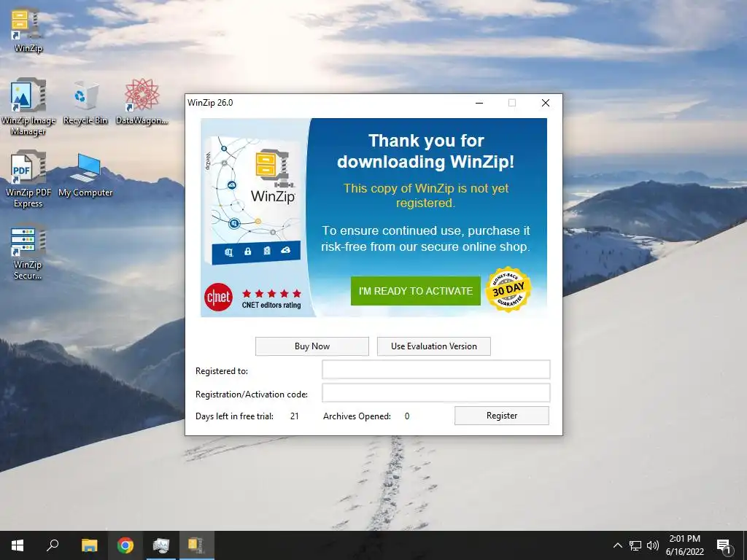Viewport: 747px width, 560px height.
Task: Open WinZip Image Manager desktop icon
Action: coord(28,106)
